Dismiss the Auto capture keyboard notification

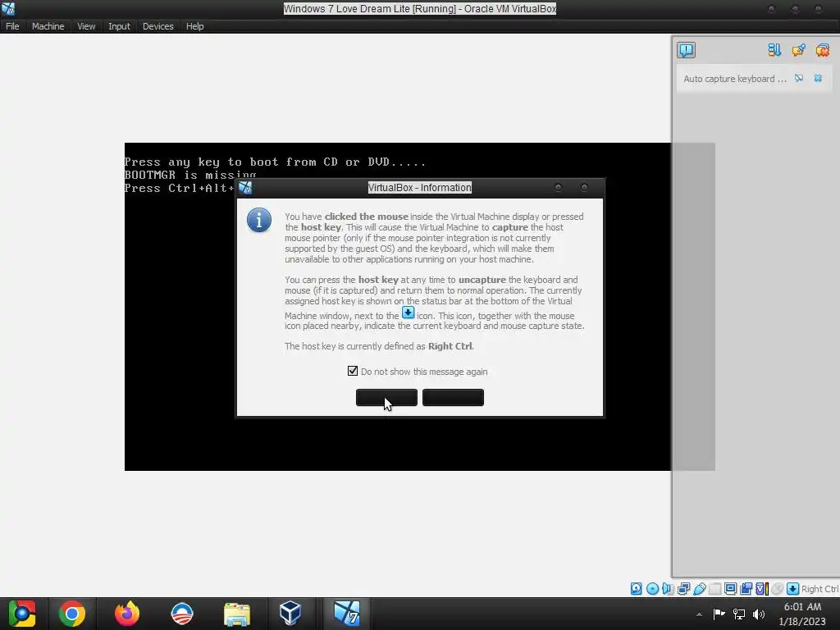(x=818, y=78)
